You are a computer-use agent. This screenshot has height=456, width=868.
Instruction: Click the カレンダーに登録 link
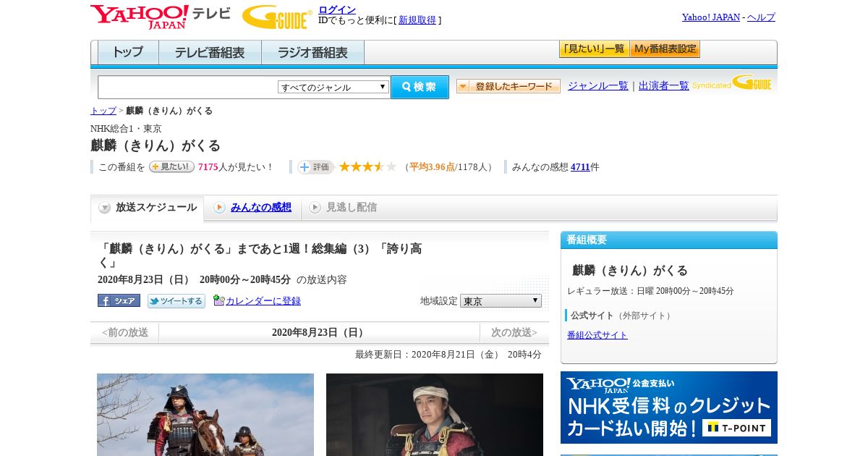[263, 301]
